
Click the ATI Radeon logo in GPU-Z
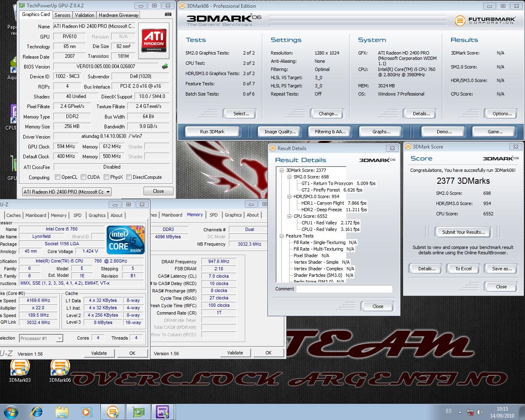pyautogui.click(x=154, y=40)
